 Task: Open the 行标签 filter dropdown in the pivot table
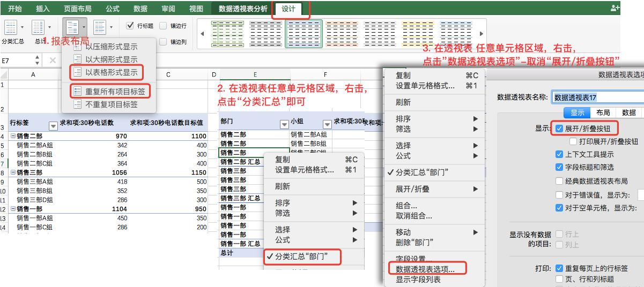click(53, 126)
